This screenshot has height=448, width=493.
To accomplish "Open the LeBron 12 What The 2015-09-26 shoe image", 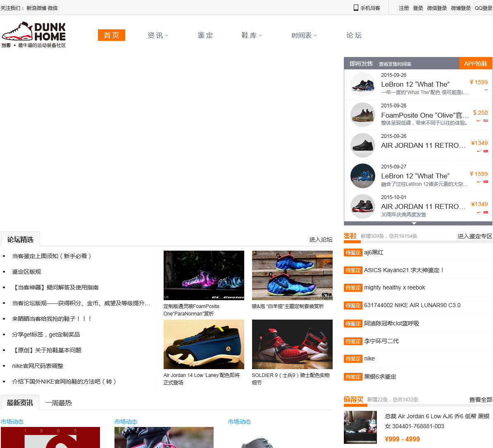I will tap(363, 84).
